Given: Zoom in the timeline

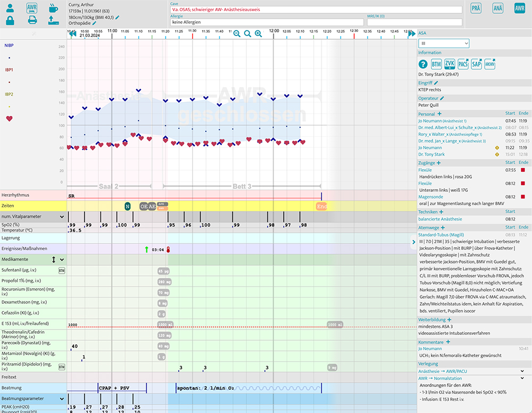Looking at the screenshot, I should pyautogui.click(x=258, y=33).
